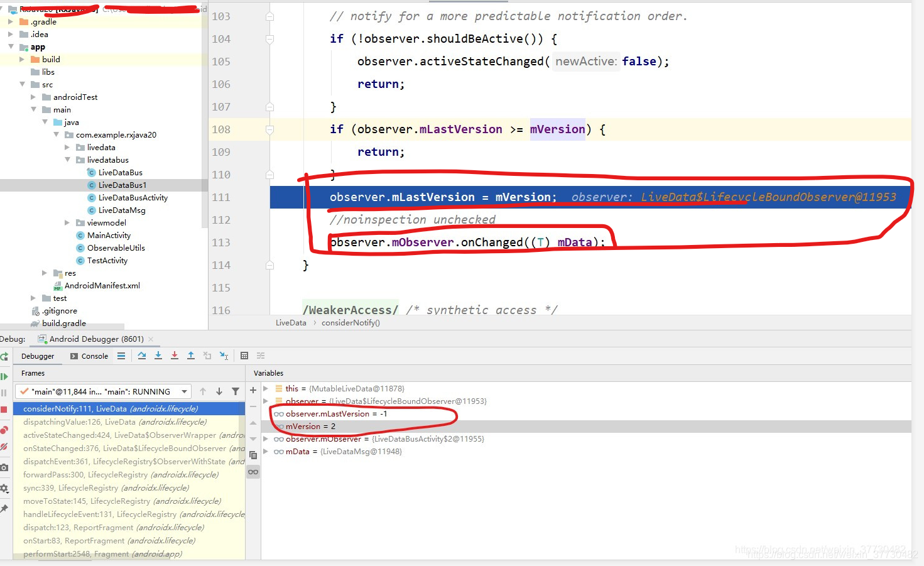Step into the method call
The image size is (924, 566).
pos(158,356)
